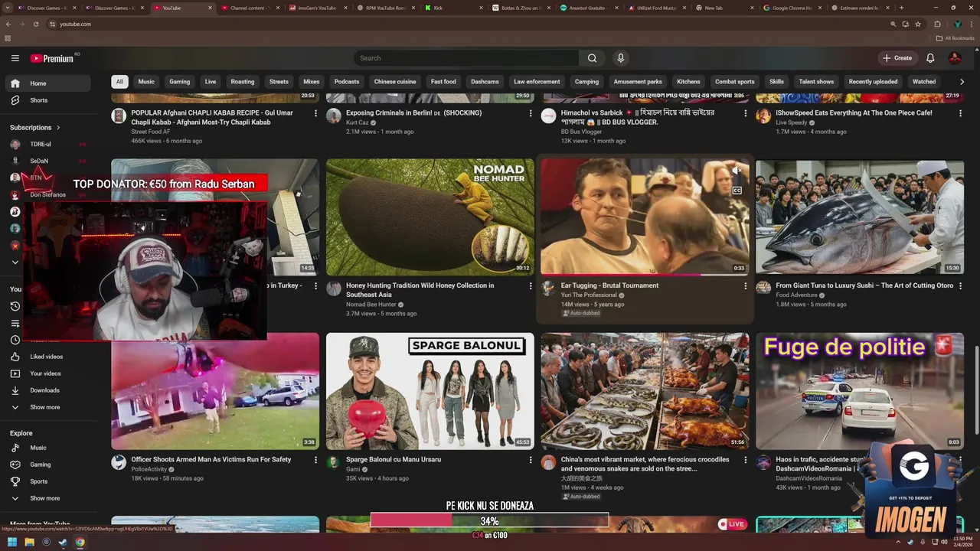Open China market crocodiles video thumbnail

tap(645, 391)
